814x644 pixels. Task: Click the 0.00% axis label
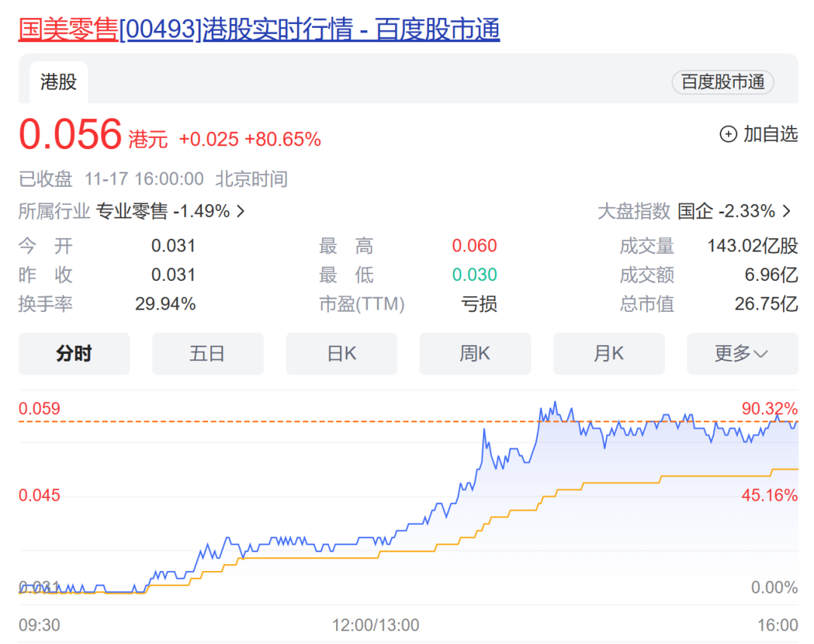pos(775,587)
